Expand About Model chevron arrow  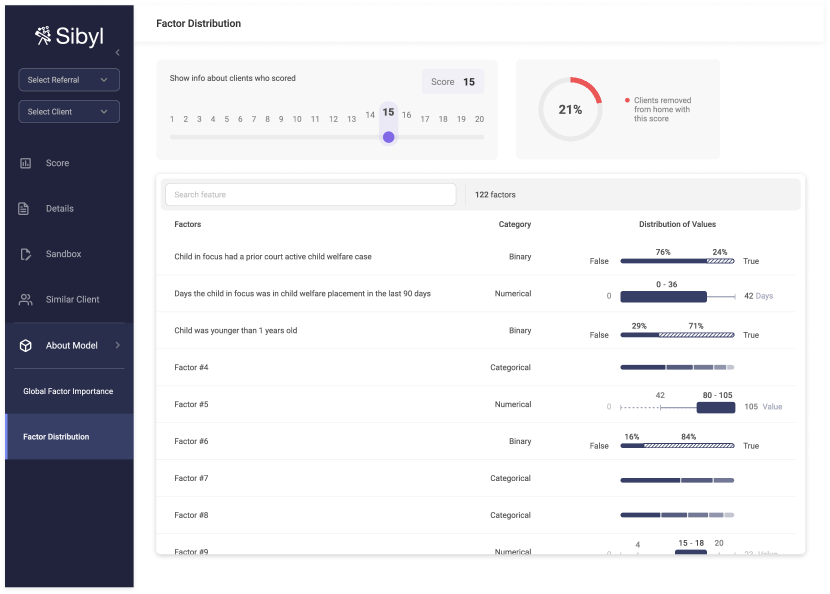117,346
